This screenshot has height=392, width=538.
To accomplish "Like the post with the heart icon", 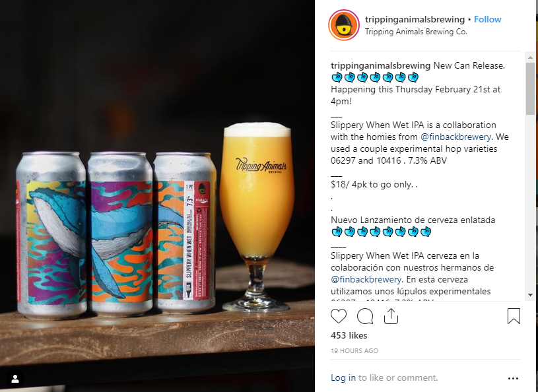I will 338,316.
